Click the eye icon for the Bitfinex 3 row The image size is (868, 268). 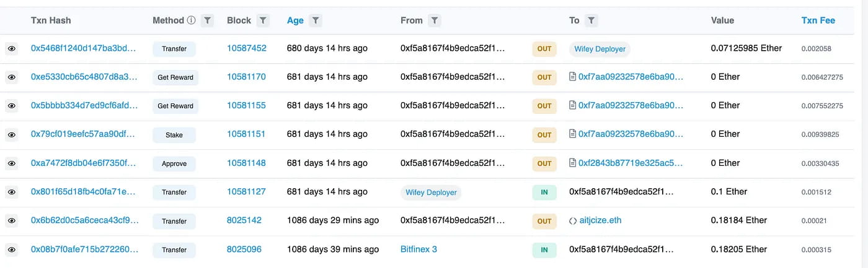[x=12, y=249]
